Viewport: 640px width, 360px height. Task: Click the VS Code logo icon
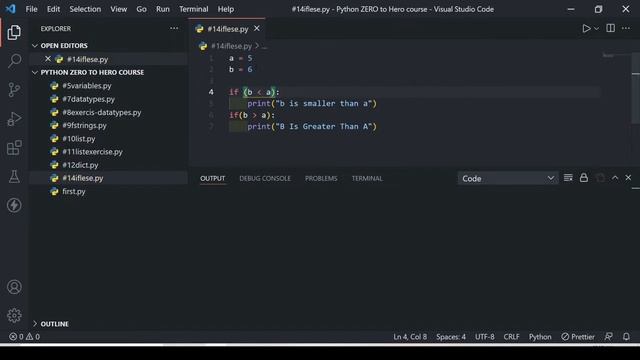click(11, 9)
